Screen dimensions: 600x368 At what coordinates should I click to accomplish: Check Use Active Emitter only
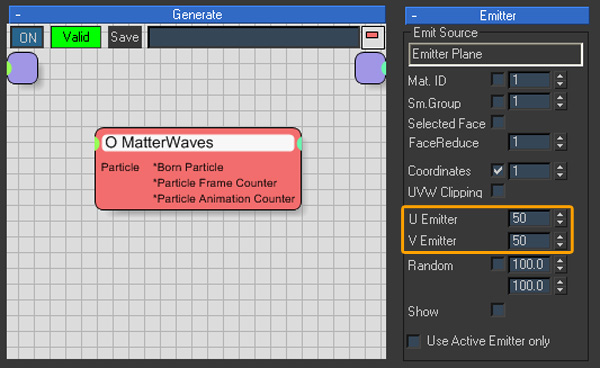click(414, 341)
